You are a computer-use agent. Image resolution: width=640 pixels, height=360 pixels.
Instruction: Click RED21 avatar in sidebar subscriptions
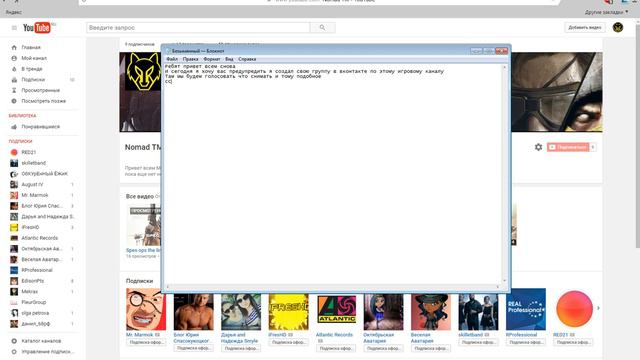(14, 152)
